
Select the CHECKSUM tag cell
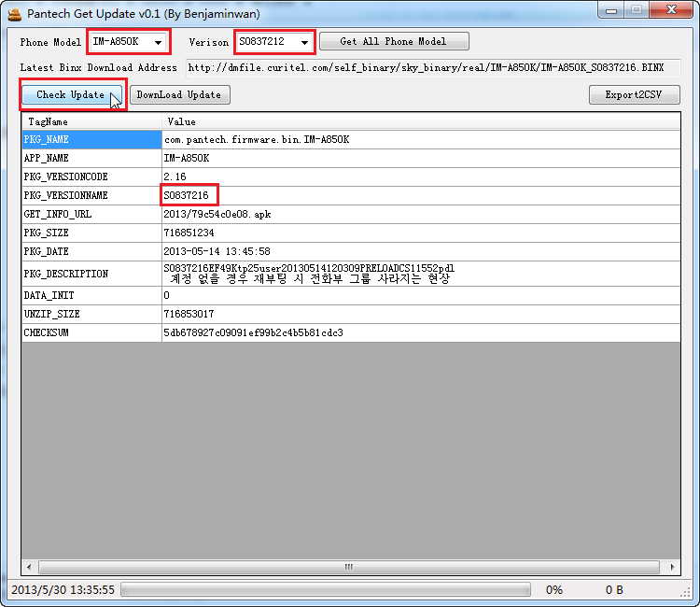coord(91,332)
